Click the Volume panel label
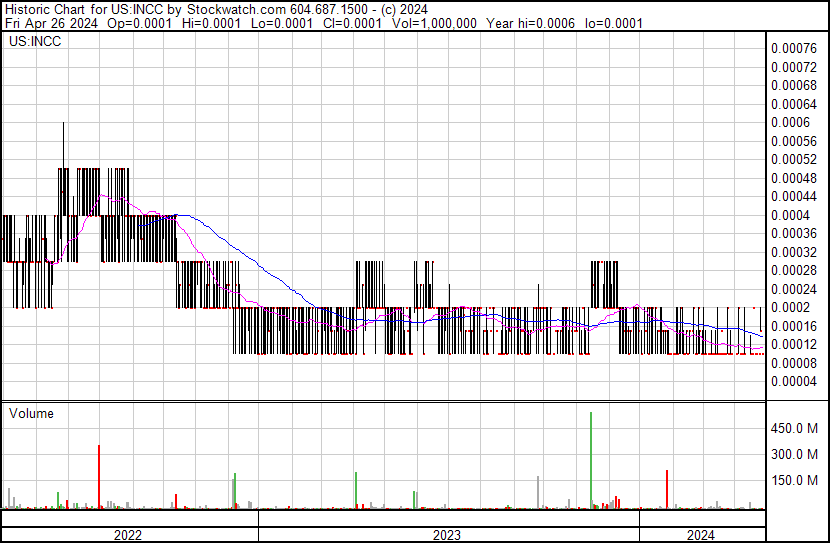Viewport: 830px width, 543px height. 31,413
